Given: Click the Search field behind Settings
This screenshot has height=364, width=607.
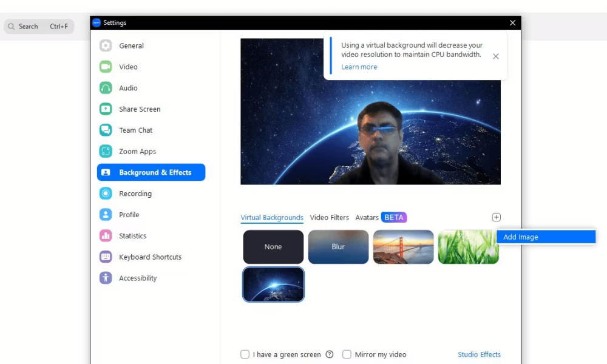Looking at the screenshot, I should click(x=39, y=26).
